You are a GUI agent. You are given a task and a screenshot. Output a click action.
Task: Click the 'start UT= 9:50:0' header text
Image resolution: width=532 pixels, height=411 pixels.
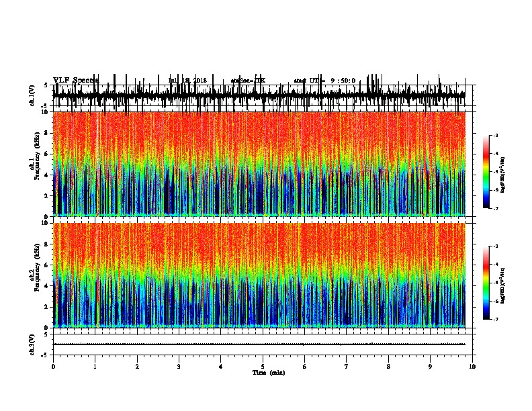[x=324, y=81]
